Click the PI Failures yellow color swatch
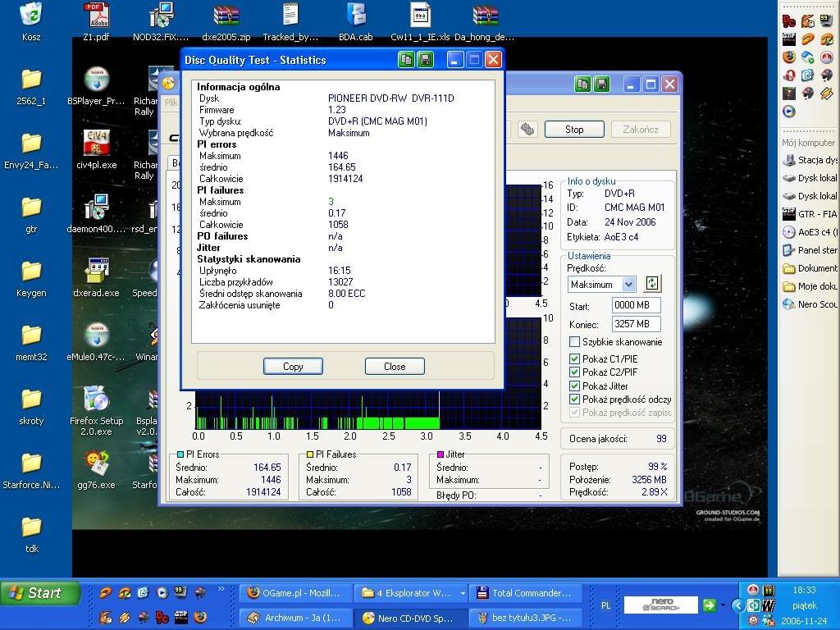The width and height of the screenshot is (840, 630). coord(309,454)
